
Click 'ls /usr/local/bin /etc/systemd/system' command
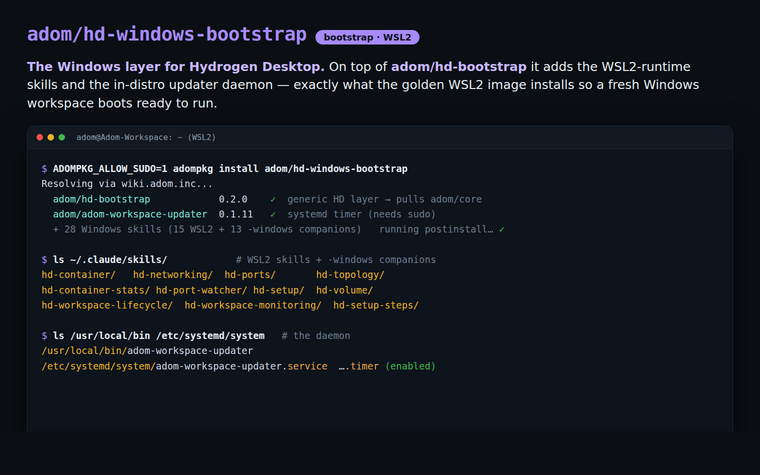(x=159, y=336)
